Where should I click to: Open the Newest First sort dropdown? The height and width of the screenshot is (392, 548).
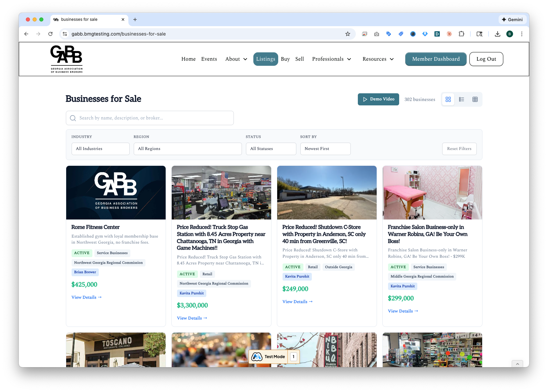pos(325,149)
